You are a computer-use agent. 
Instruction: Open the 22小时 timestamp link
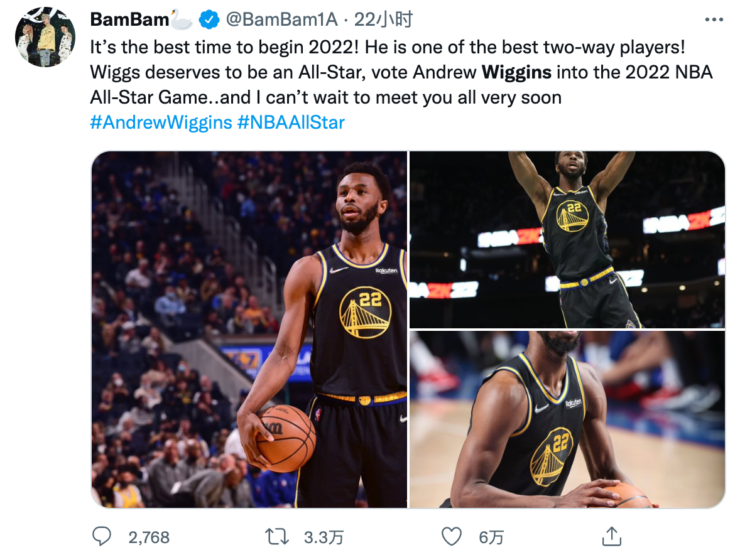click(383, 21)
